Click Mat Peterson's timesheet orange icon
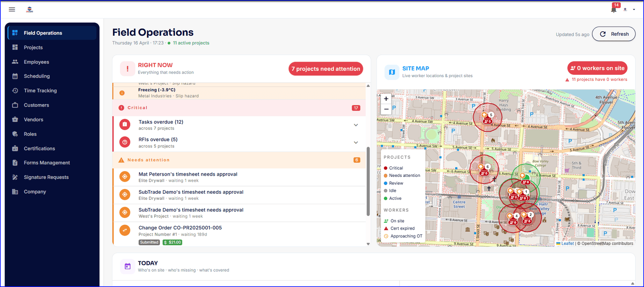This screenshot has width=644, height=287. click(x=125, y=177)
